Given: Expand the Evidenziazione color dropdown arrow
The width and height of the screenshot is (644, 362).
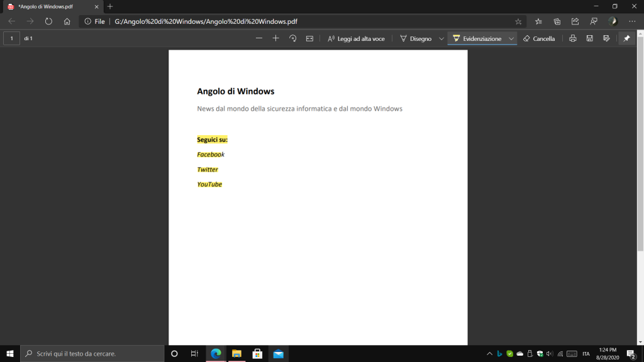Looking at the screenshot, I should (511, 38).
